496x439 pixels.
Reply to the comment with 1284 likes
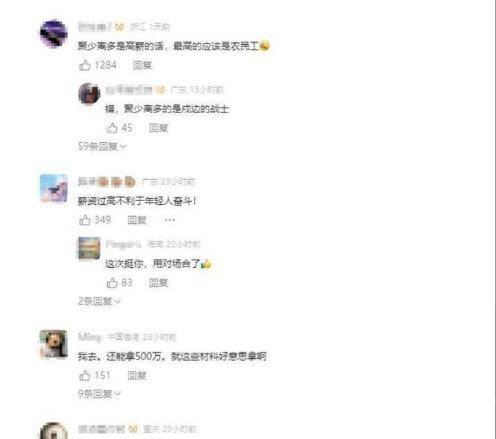142,65
